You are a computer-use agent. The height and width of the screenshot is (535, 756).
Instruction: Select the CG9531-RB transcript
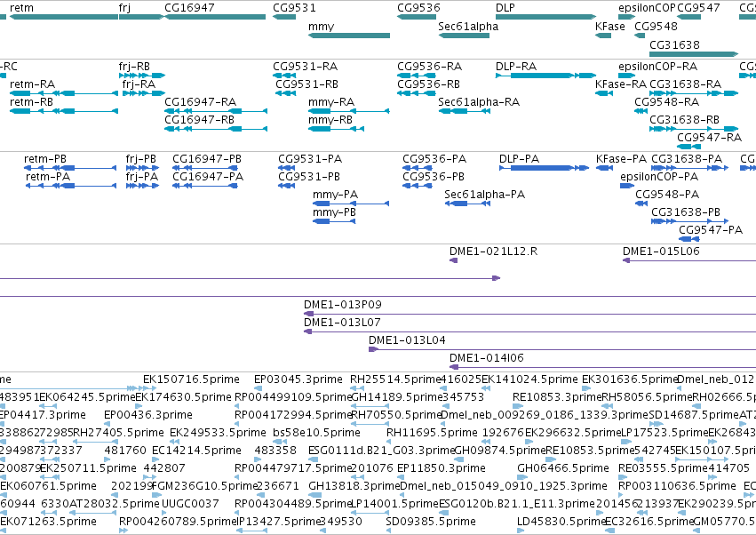[x=286, y=93]
